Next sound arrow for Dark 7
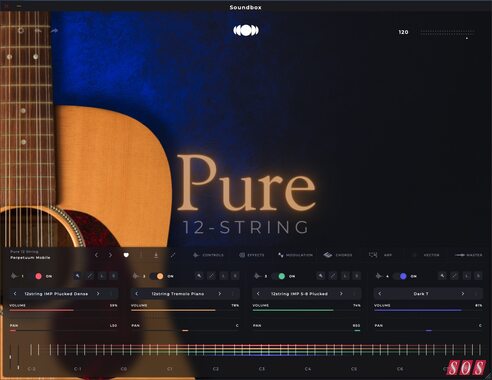This screenshot has height=380, width=492. (463, 294)
